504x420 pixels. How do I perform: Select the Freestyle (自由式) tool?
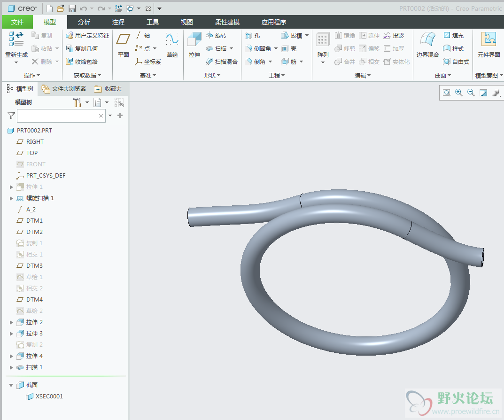click(x=456, y=62)
